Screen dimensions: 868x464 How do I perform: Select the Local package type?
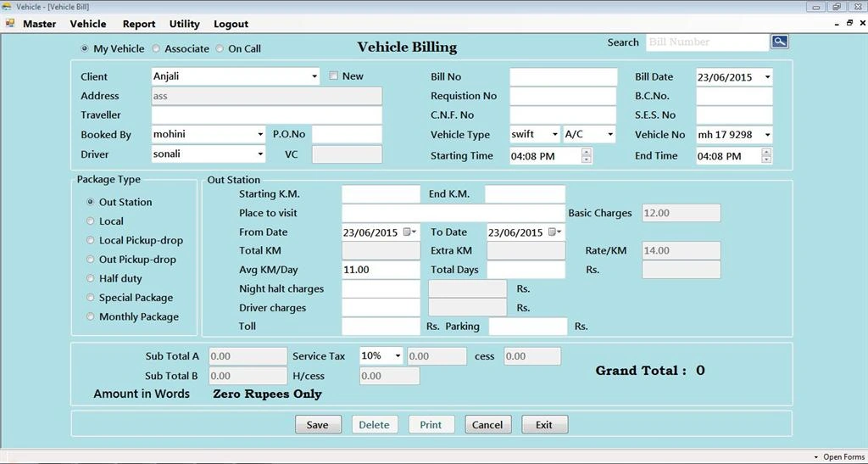point(90,221)
